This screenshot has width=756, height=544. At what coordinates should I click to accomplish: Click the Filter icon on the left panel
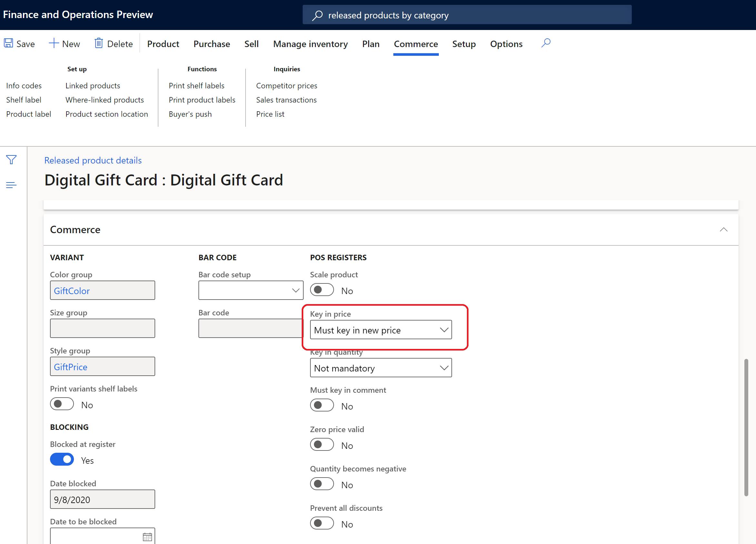[x=11, y=160]
